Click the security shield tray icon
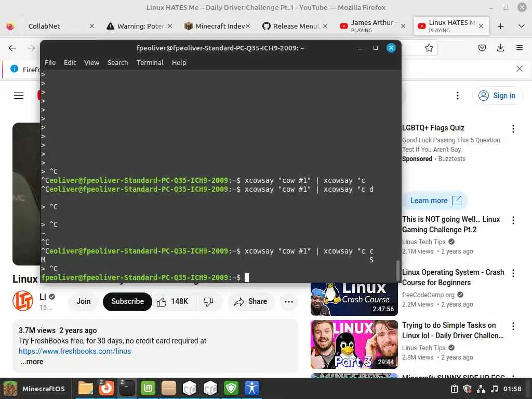 click(x=467, y=389)
